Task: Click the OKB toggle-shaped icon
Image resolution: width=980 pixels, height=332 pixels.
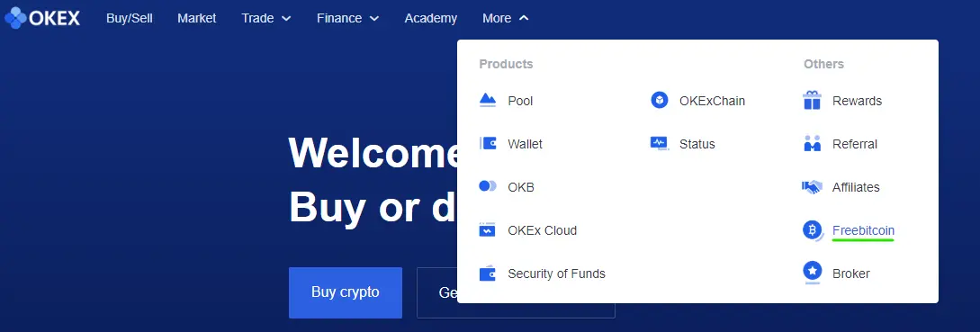Action: click(488, 185)
